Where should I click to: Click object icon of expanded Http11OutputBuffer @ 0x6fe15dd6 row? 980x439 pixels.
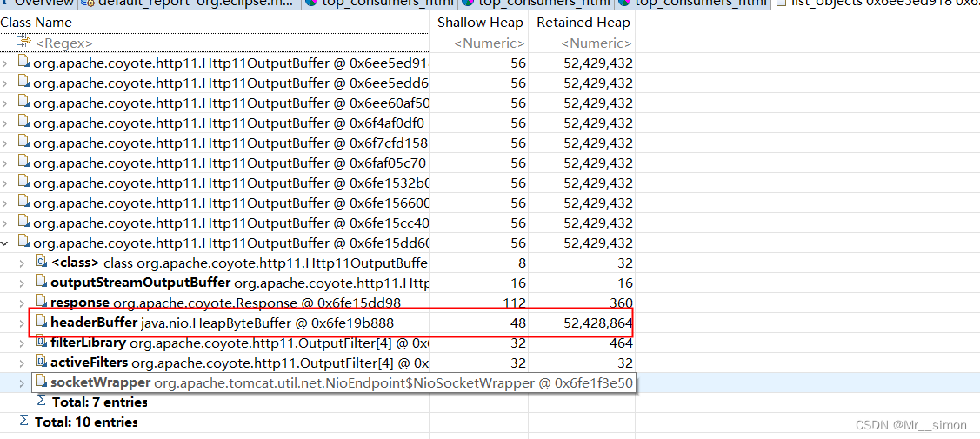pos(23,243)
